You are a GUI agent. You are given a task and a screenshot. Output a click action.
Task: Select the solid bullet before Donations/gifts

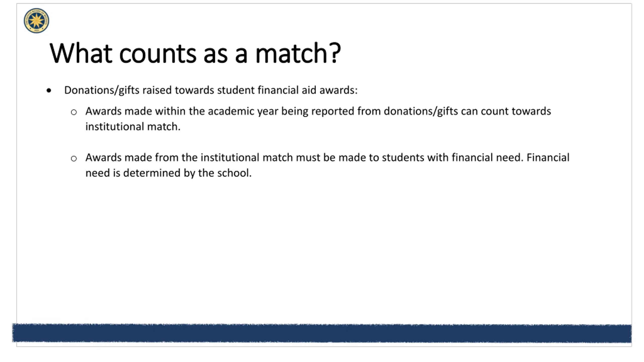coord(49,90)
